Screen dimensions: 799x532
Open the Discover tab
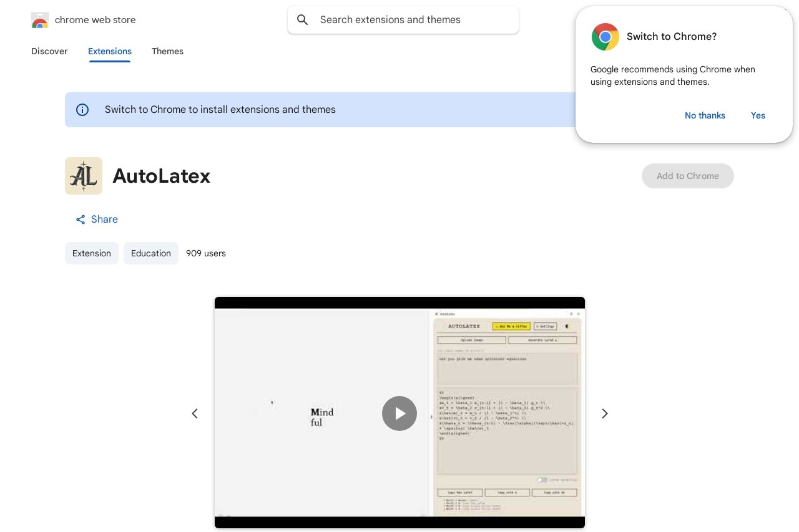tap(49, 51)
